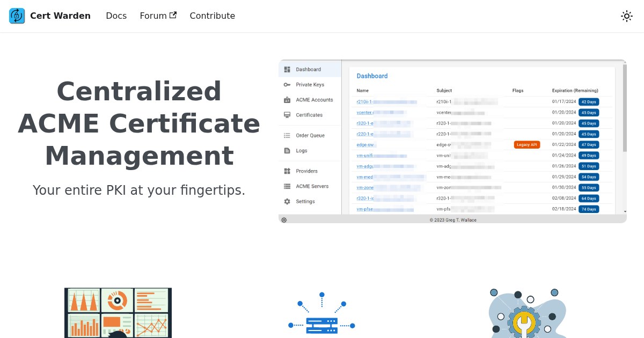Click the ACME Servers icon
Image resolution: width=644 pixels, height=338 pixels.
coord(287,186)
